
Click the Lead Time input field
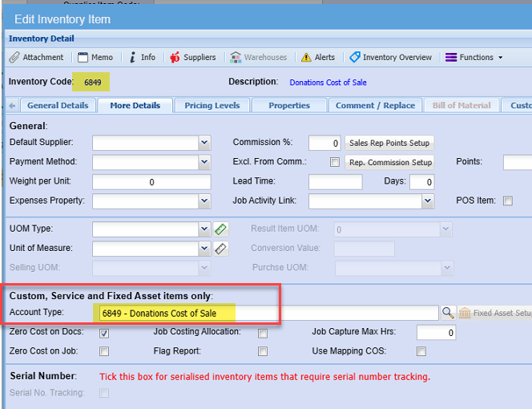coord(335,182)
